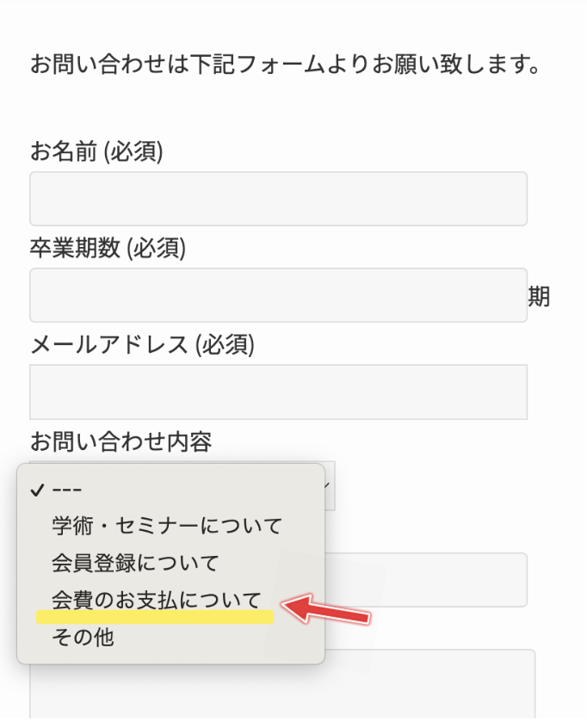Click into the 卒業期数 input box
587x728 pixels.
point(278,295)
